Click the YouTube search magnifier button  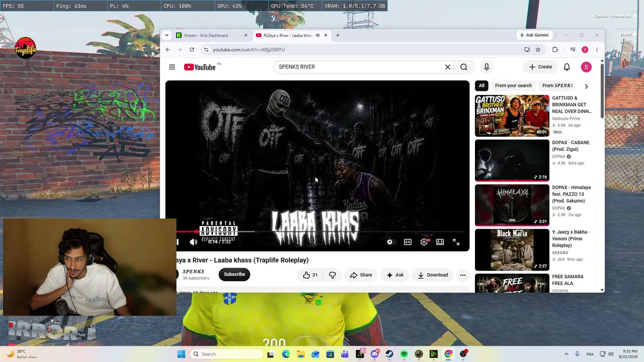click(464, 67)
